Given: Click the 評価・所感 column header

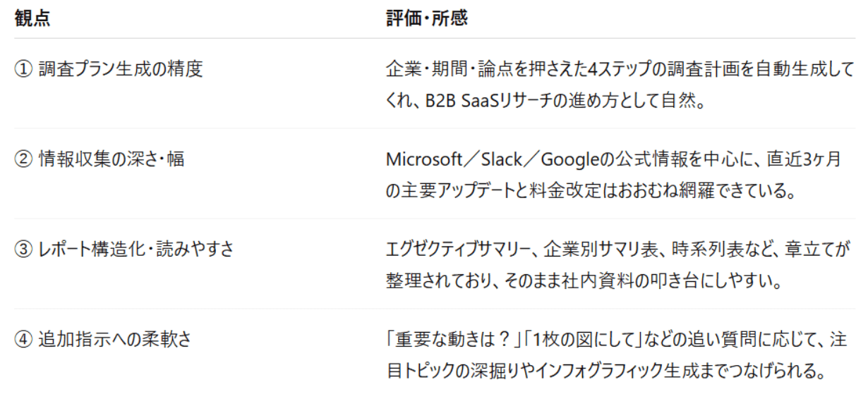Looking at the screenshot, I should [426, 19].
